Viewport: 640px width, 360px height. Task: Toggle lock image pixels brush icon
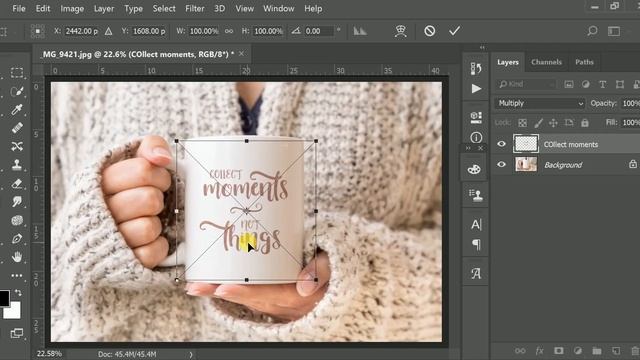point(538,123)
